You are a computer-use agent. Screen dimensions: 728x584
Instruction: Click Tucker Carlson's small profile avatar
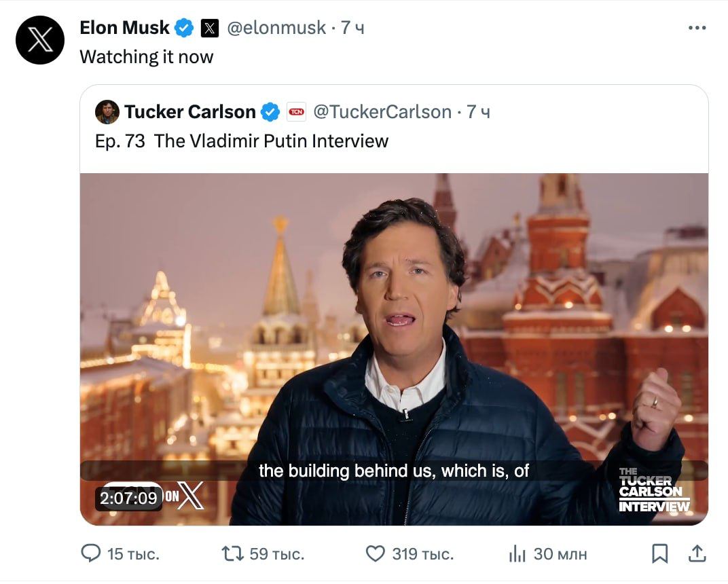point(107,112)
